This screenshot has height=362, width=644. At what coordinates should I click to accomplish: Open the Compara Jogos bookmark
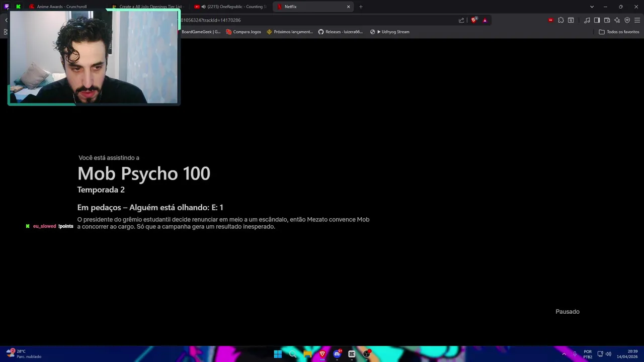click(x=244, y=32)
